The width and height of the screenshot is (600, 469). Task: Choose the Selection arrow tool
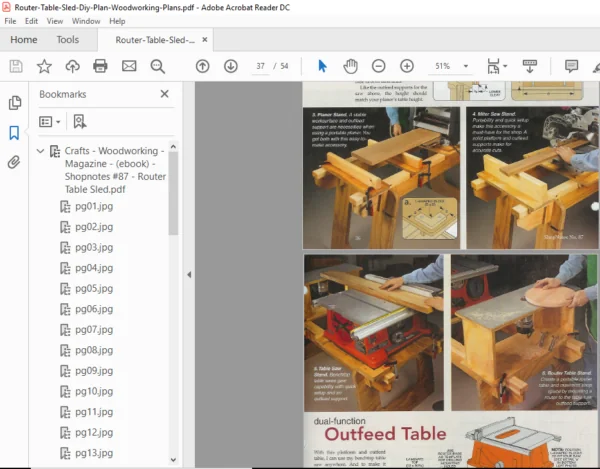pos(322,66)
